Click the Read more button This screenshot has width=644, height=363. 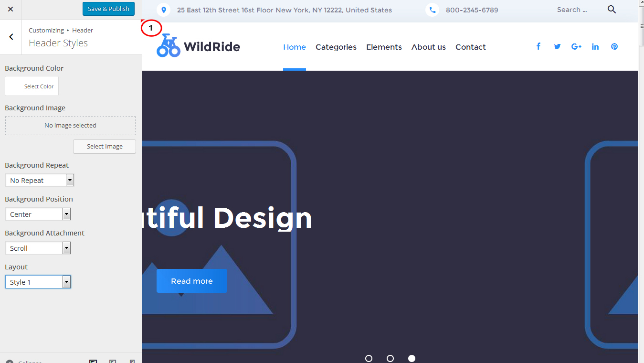point(192,281)
